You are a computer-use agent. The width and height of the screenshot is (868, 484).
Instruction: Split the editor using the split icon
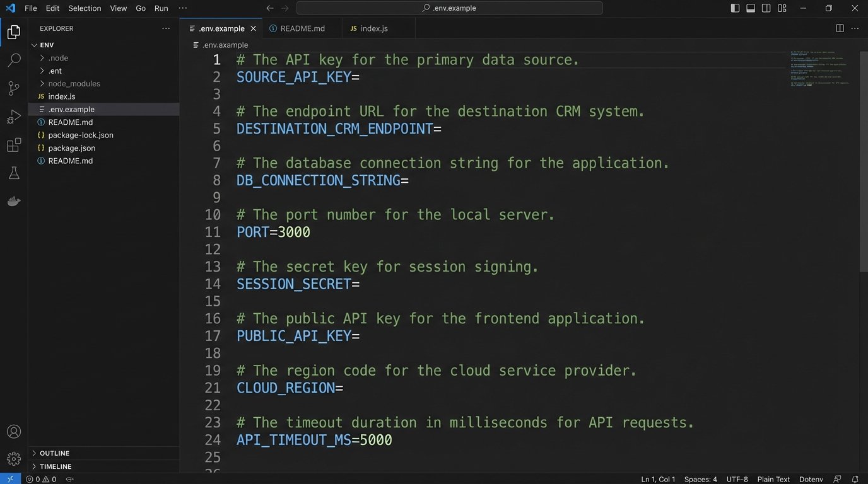click(x=839, y=28)
